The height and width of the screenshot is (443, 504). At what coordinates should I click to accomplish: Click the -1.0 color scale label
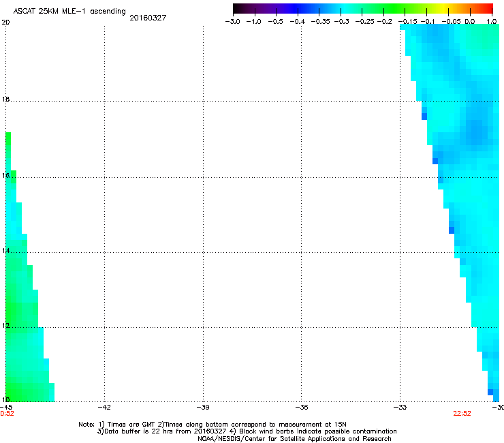click(x=253, y=22)
